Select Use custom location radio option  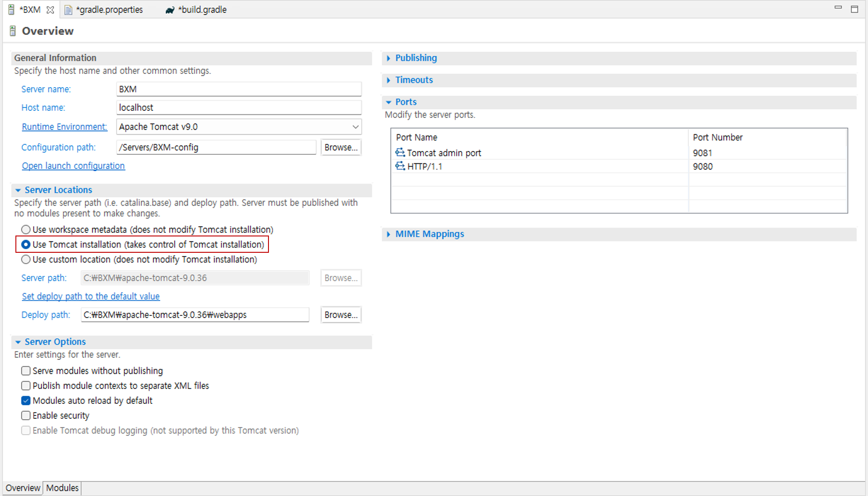click(x=26, y=260)
